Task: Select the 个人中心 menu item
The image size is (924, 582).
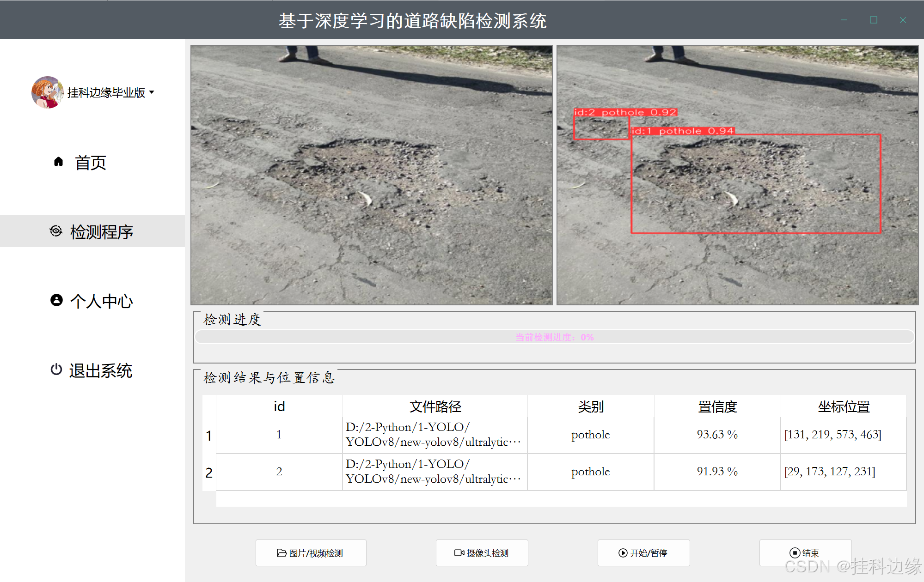Action: [101, 301]
